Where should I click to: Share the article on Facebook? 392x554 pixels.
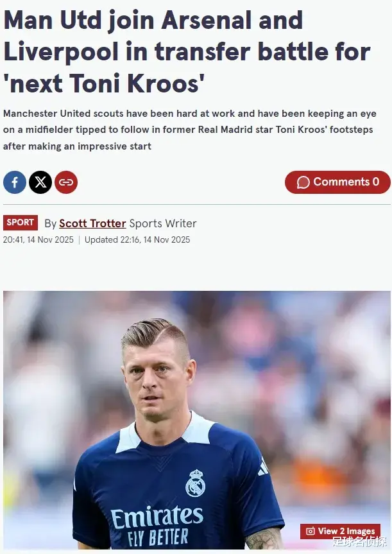[15, 182]
